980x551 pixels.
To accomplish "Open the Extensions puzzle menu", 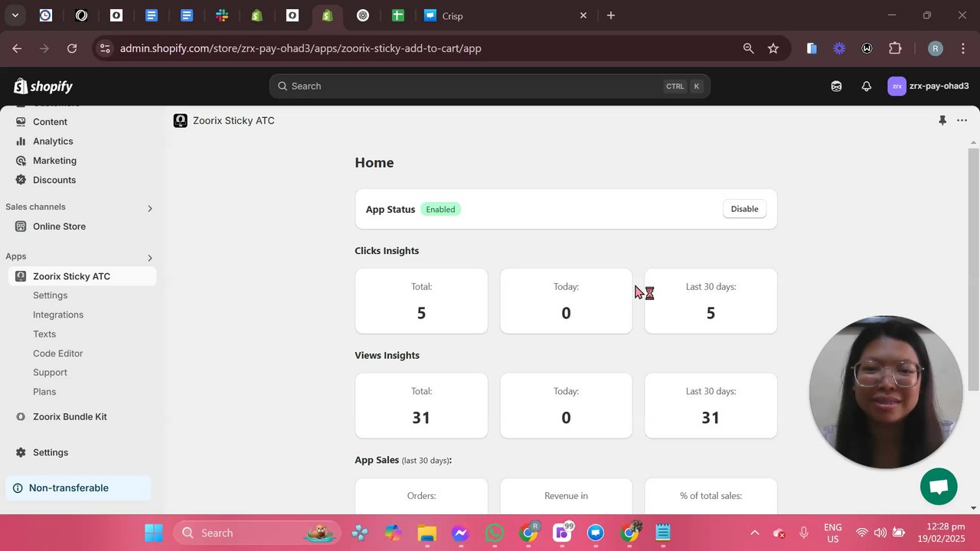I will (895, 48).
